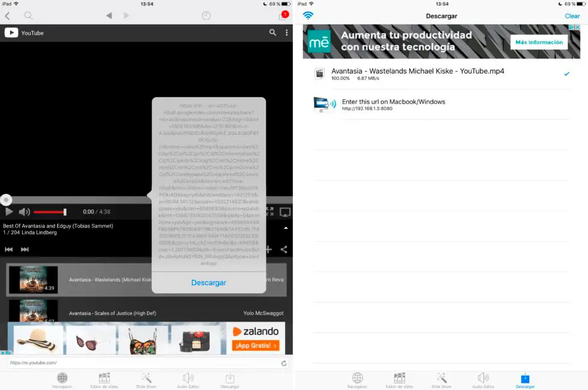588x390 pixels.
Task: Open YouTube search magnifier
Action: pyautogui.click(x=272, y=32)
